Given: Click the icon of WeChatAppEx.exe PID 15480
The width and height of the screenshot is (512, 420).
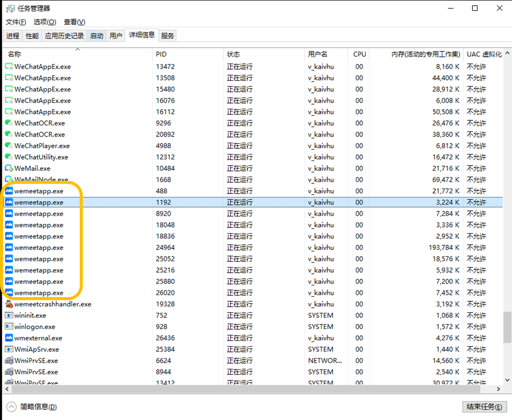Looking at the screenshot, I should 9,89.
